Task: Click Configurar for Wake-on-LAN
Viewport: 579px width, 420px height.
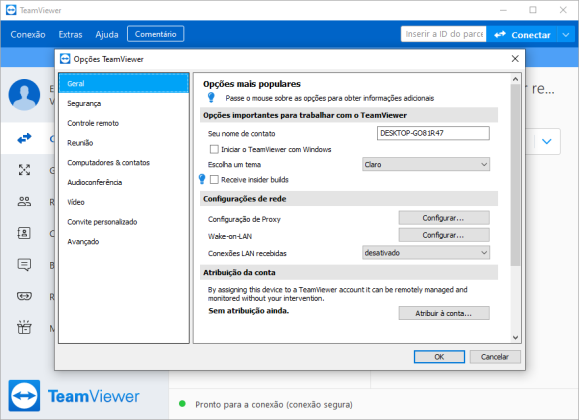Action: (444, 235)
